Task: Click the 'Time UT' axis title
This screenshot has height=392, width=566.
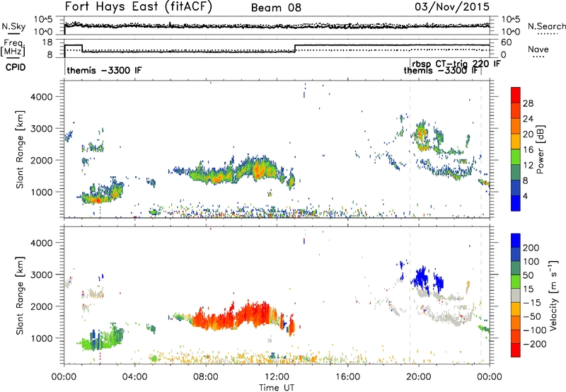Action: click(277, 388)
